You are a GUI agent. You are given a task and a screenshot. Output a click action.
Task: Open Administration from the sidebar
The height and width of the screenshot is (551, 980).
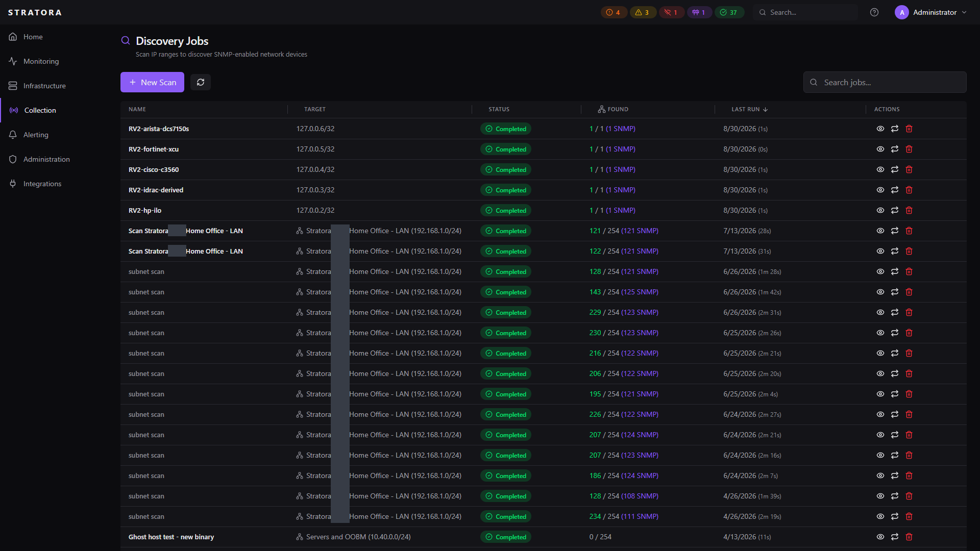(x=46, y=159)
